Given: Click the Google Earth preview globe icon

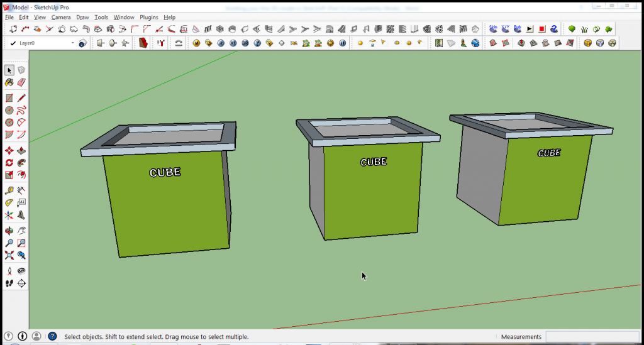Looking at the screenshot, I should [475, 43].
